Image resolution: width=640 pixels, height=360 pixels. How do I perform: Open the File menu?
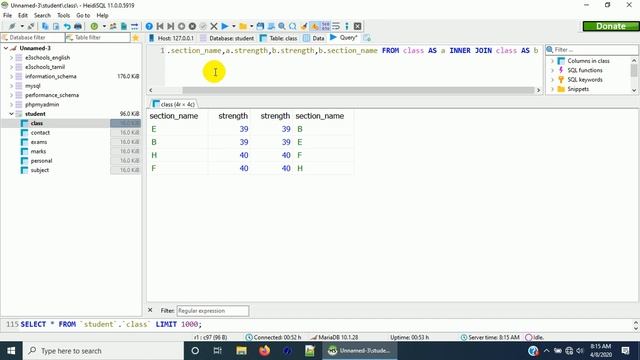click(7, 15)
